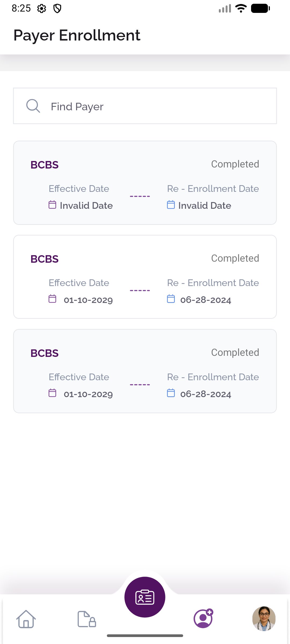Tap the first card's Re-Enrollment calendar icon
The width and height of the screenshot is (290, 644).
[x=171, y=205]
